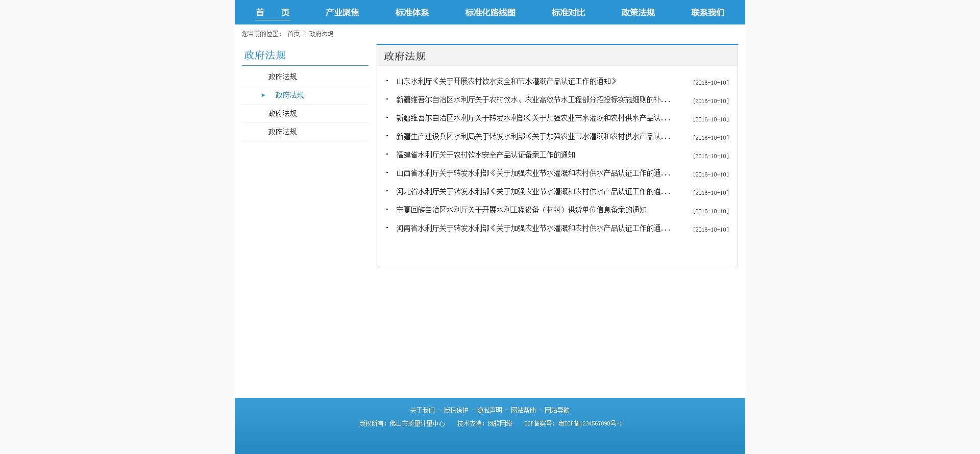
Task: Open the 新疆生产建设兵团水利局 article
Action: tap(533, 137)
